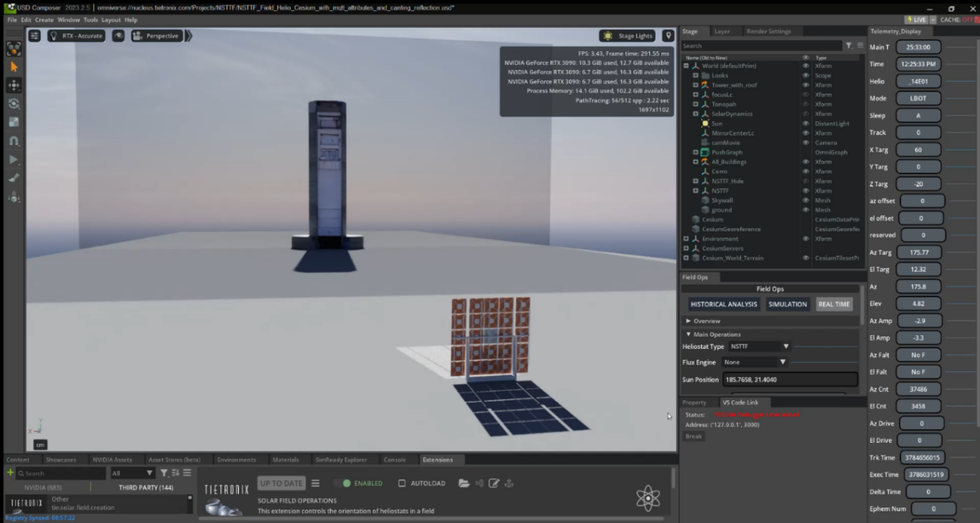Expand the Tower_with_roof tree node

pyautogui.click(x=695, y=85)
